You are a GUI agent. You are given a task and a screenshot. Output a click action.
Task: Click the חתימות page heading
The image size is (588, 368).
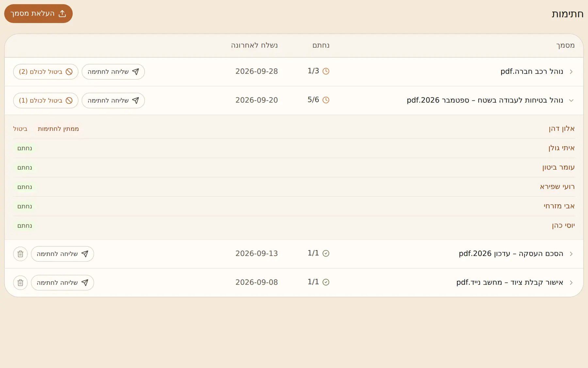pos(567,14)
